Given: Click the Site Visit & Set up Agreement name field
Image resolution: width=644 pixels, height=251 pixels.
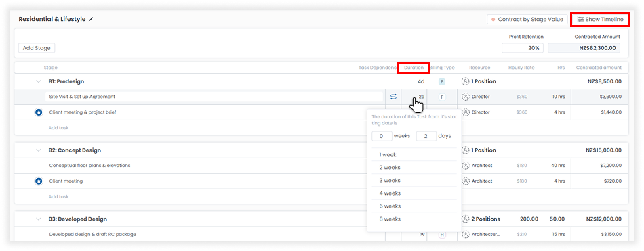Looking at the screenshot, I should (214, 97).
